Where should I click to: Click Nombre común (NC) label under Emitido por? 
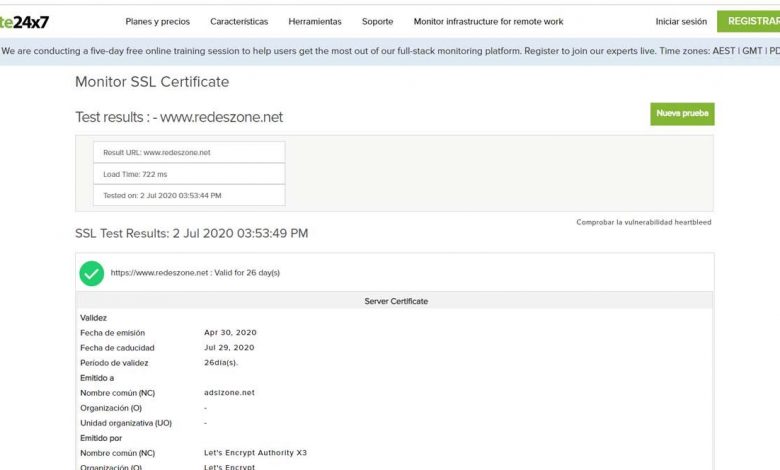pyautogui.click(x=118, y=453)
